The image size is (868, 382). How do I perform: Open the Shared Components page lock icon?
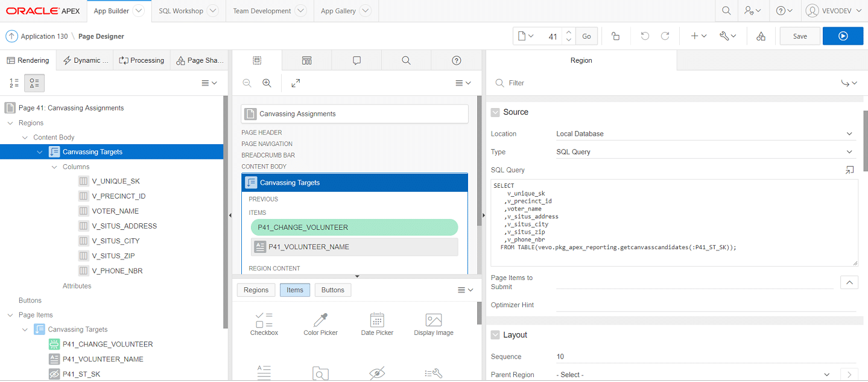615,36
